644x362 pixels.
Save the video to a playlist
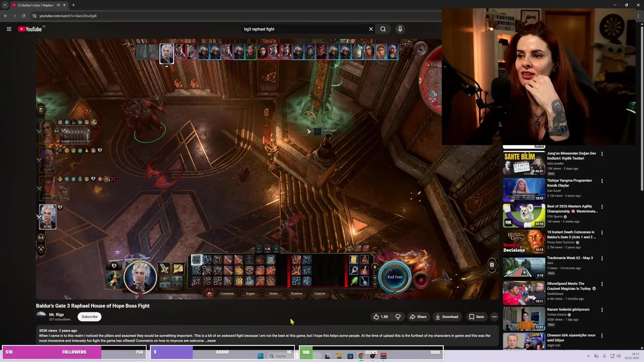coord(476,317)
